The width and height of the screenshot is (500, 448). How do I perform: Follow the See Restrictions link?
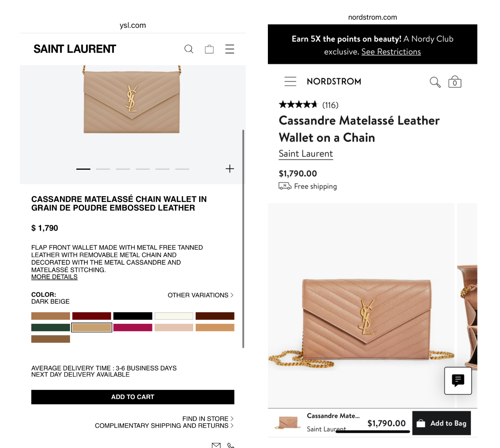coord(391,52)
